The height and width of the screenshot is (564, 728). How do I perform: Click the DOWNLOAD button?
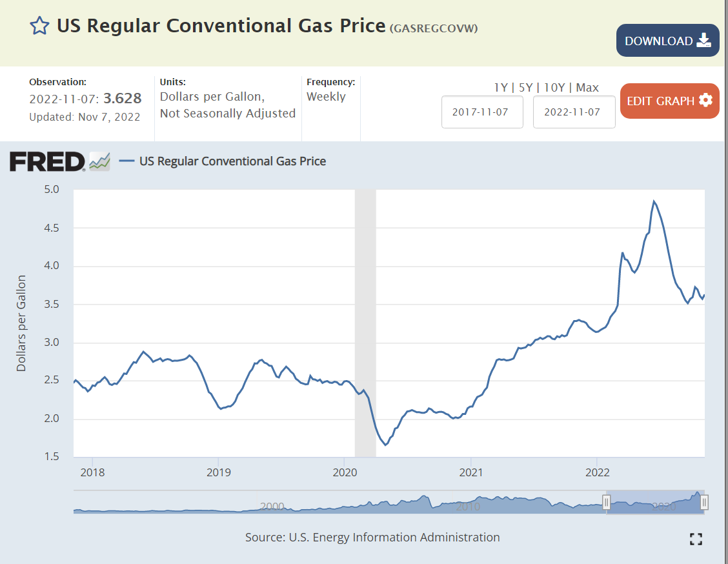(x=667, y=41)
